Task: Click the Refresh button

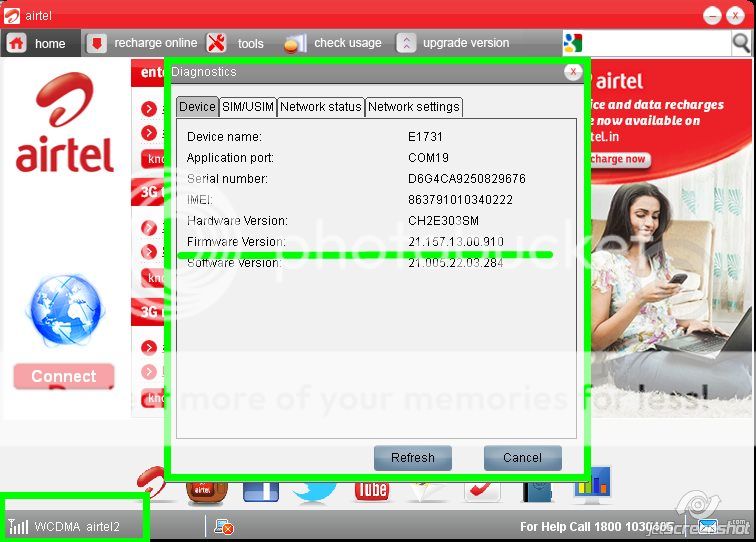Action: [413, 458]
